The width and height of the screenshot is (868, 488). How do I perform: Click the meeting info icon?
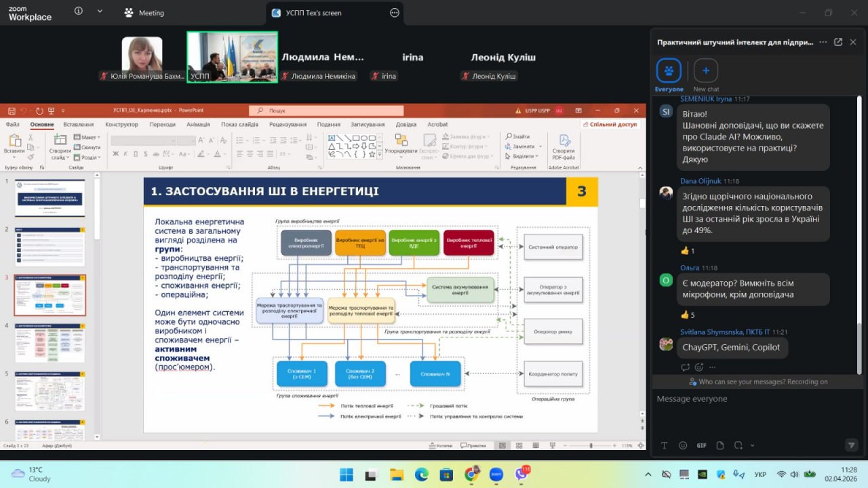[79, 12]
